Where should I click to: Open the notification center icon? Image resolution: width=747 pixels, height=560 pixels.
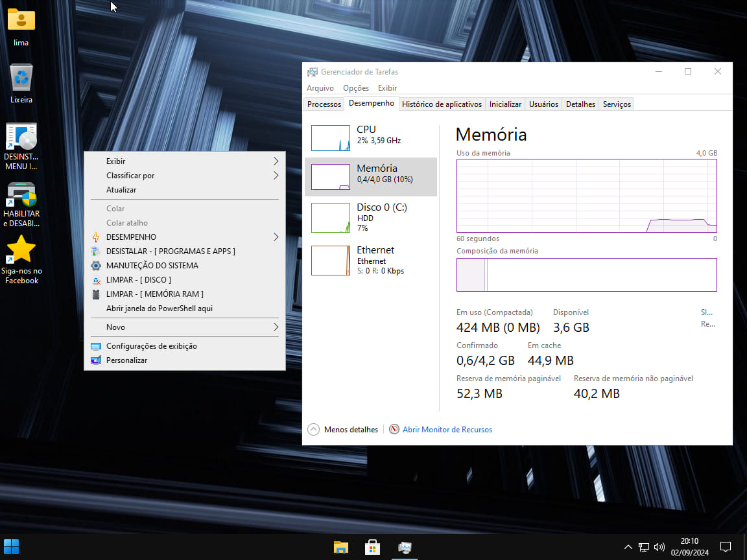coord(726,547)
